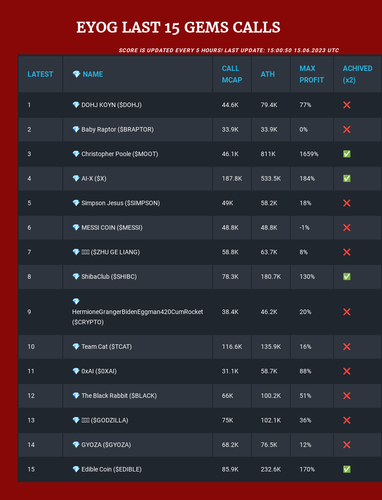382x500 pixels.
Task: Click green check mark in Edible Coin row
Action: (347, 469)
